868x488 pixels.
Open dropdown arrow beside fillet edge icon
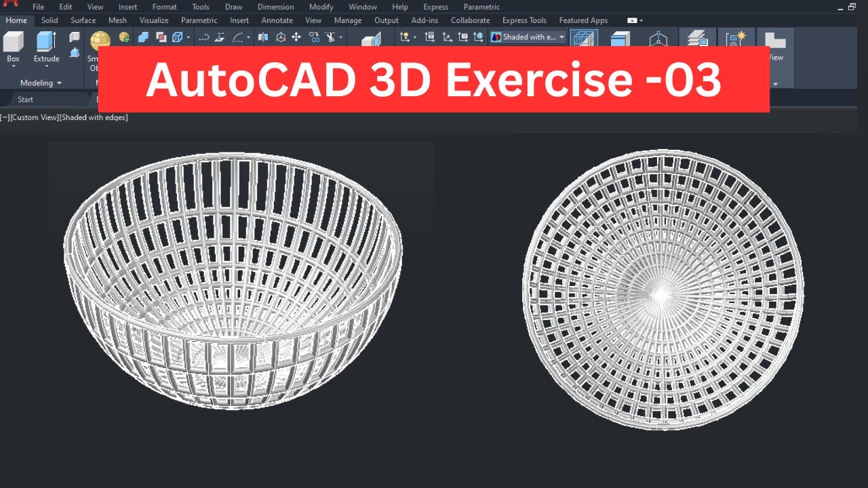point(248,37)
